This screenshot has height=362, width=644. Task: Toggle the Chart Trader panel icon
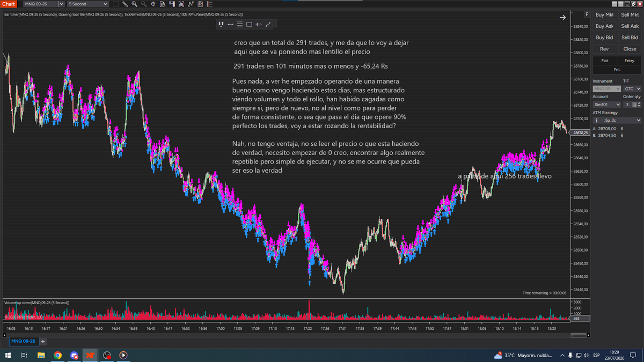(172, 4)
